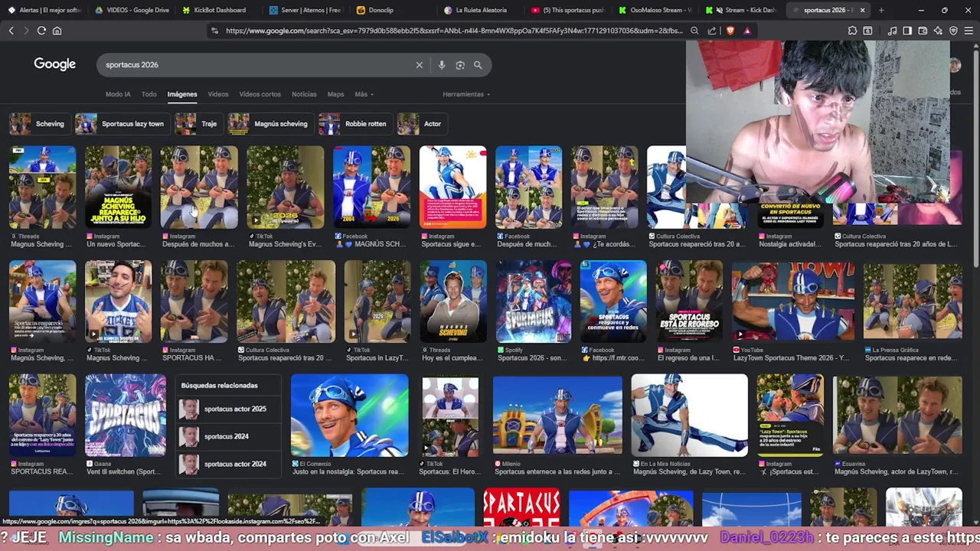This screenshot has width=980, height=551.
Task: Reload the page with the refresh icon
Action: pyautogui.click(x=41, y=31)
